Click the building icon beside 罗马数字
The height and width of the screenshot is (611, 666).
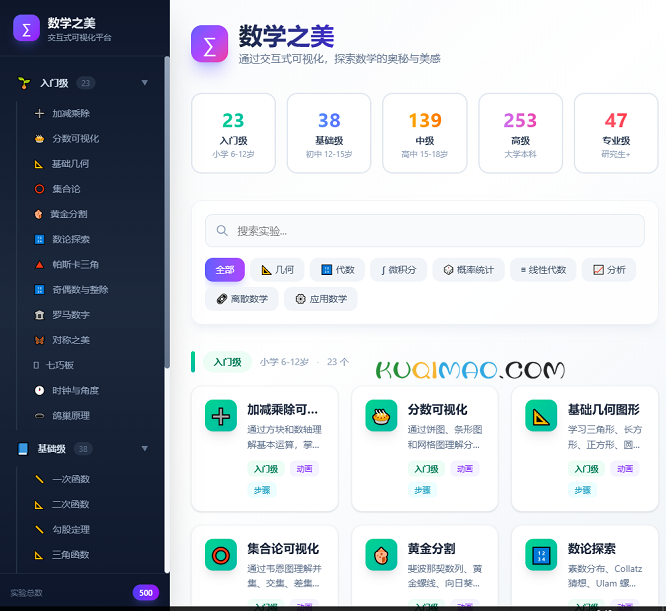pyautogui.click(x=39, y=315)
